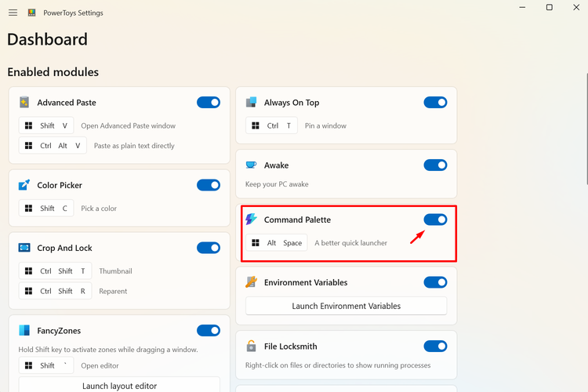
Task: Click the PowerToys logo in title bar
Action: (32, 13)
